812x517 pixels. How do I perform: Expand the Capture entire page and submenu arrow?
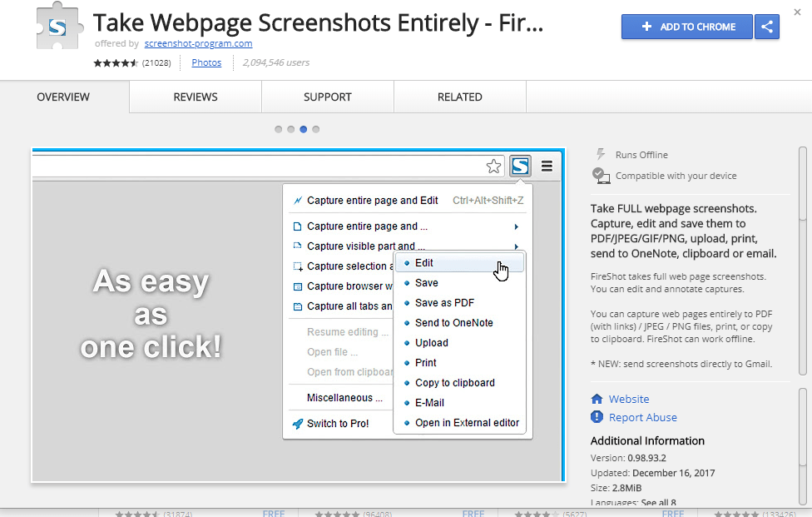click(x=517, y=227)
